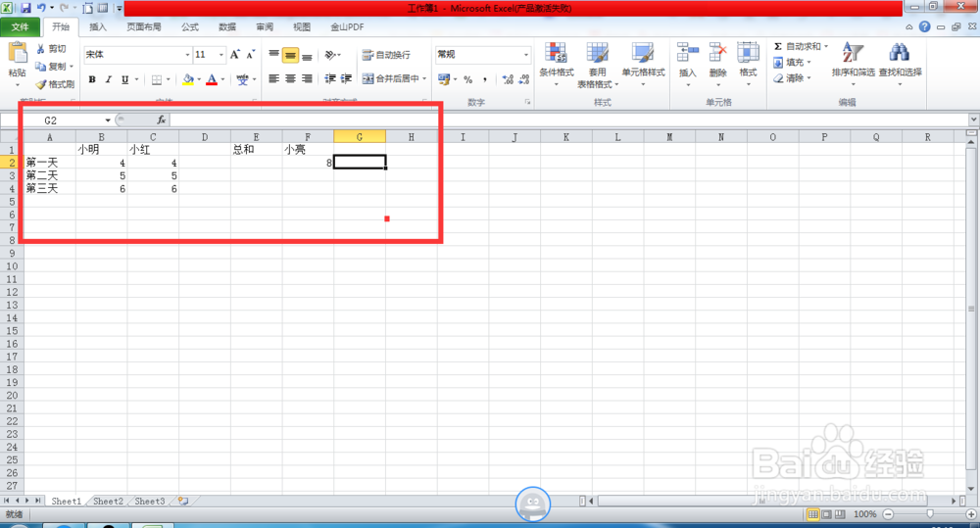
Task: Click 自动换行 wrap text button
Action: pos(386,55)
